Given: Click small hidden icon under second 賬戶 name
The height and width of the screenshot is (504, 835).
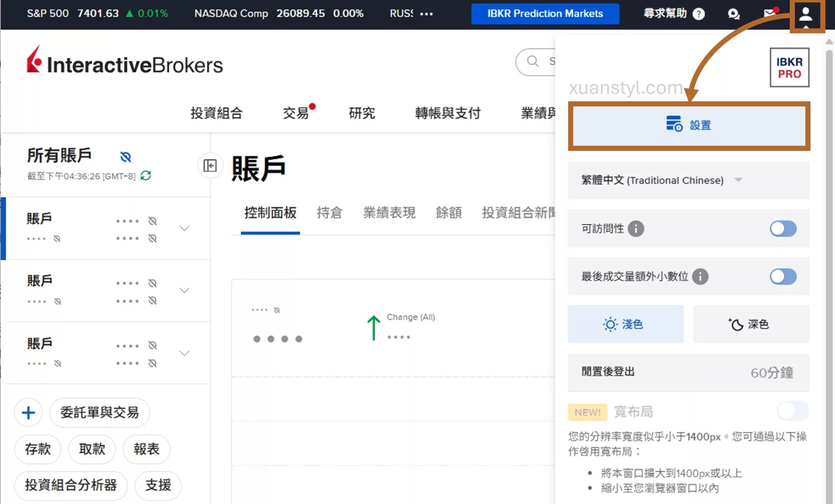Looking at the screenshot, I should (x=58, y=301).
